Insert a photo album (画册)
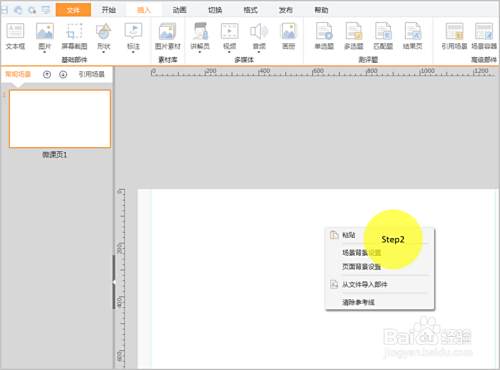 [x=289, y=36]
